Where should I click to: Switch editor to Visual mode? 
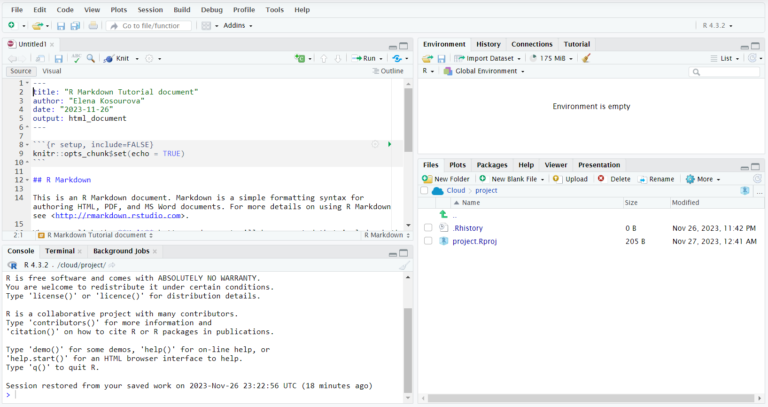52,71
